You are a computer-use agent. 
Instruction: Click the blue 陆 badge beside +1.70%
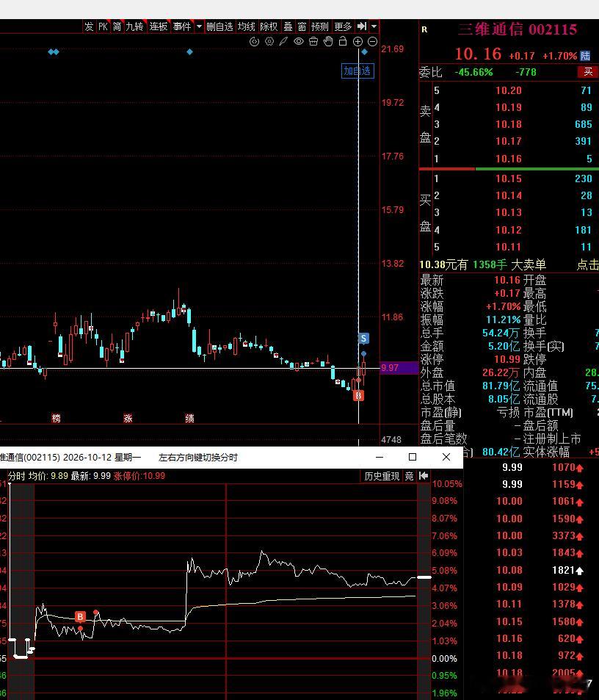coord(585,56)
